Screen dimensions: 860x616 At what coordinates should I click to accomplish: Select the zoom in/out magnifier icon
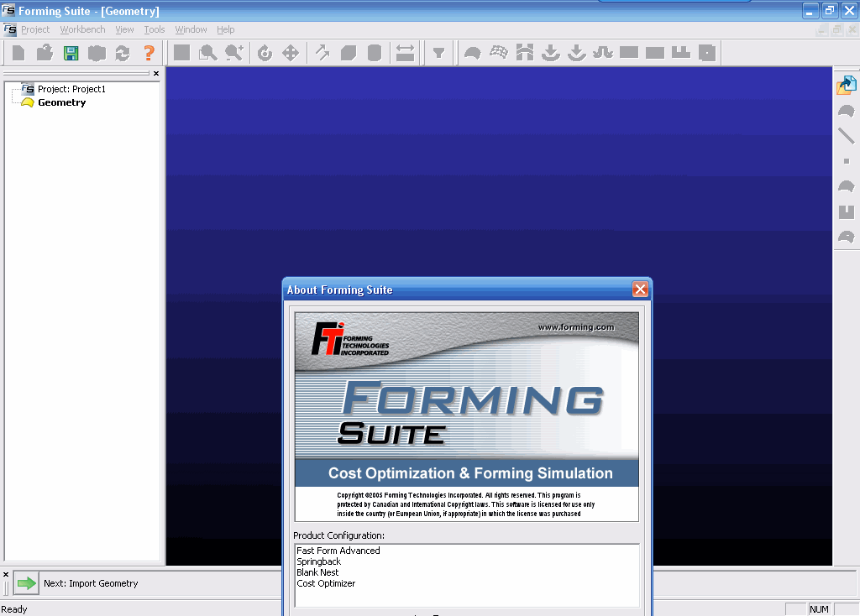point(234,53)
